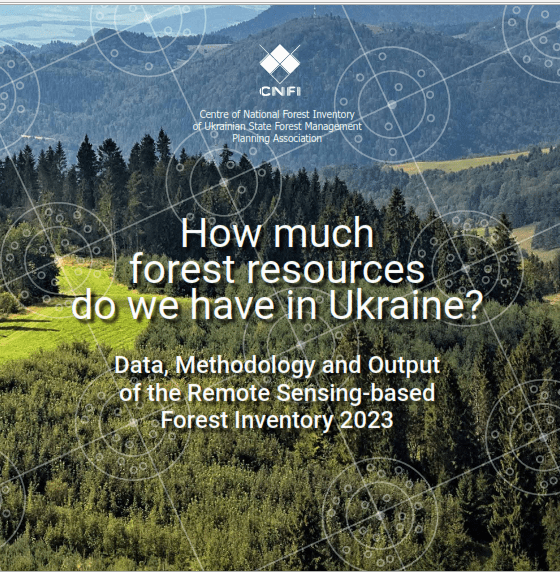Click the plot circle center below Planning Association
Screen dimensions: 560x572
coord(223,182)
